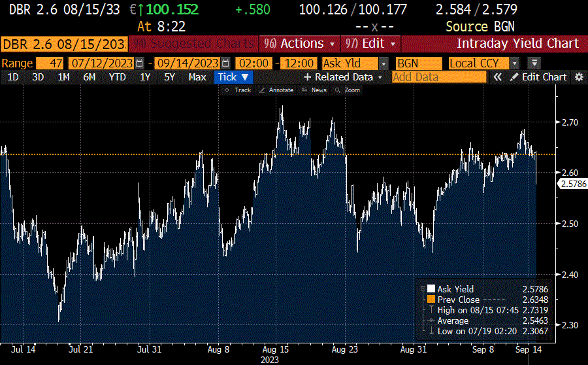Click the yield quote 2.584 / 2.579

(476, 9)
